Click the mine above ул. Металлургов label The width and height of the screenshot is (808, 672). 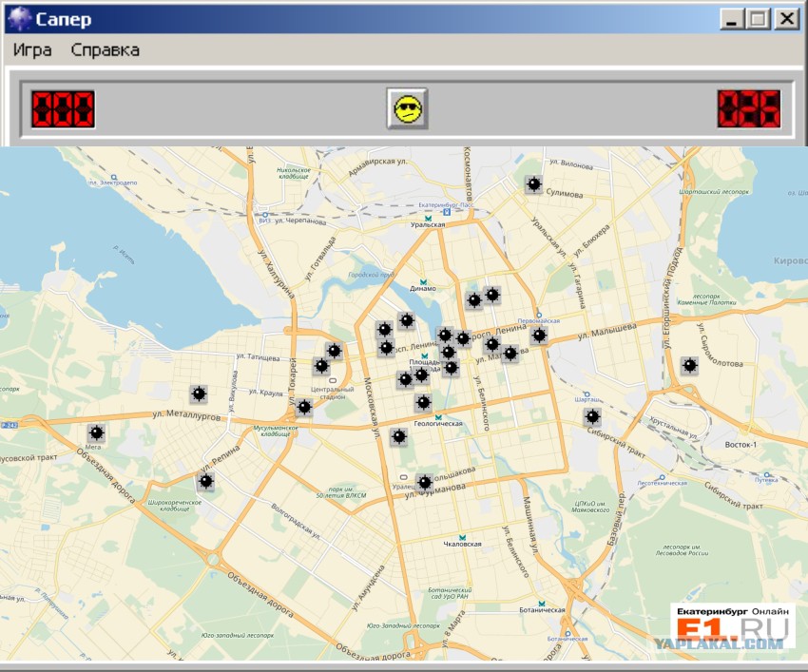(x=199, y=394)
